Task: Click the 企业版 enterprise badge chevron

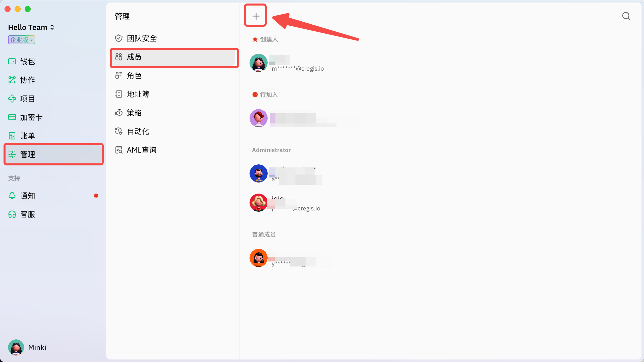Action: click(x=32, y=40)
